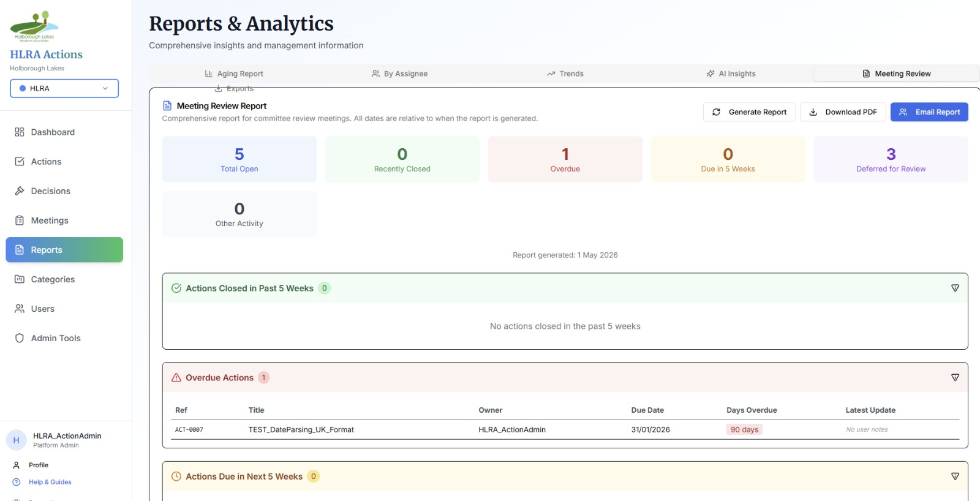The height and width of the screenshot is (501, 980).
Task: Click the Due Date column header
Action: [x=647, y=410]
